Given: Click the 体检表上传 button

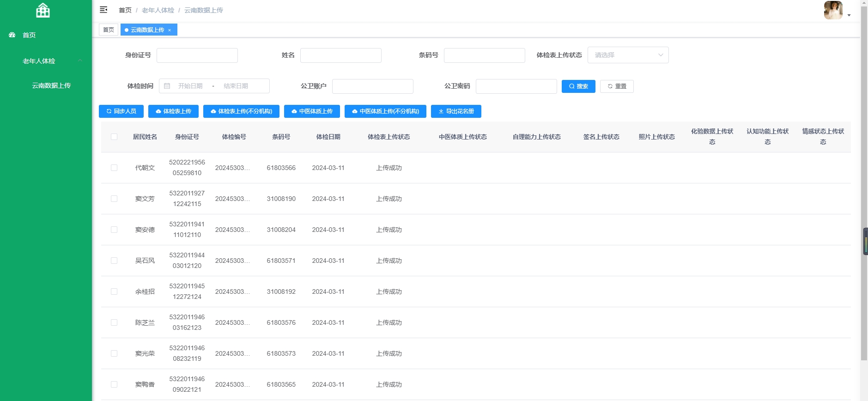Looking at the screenshot, I should [173, 111].
